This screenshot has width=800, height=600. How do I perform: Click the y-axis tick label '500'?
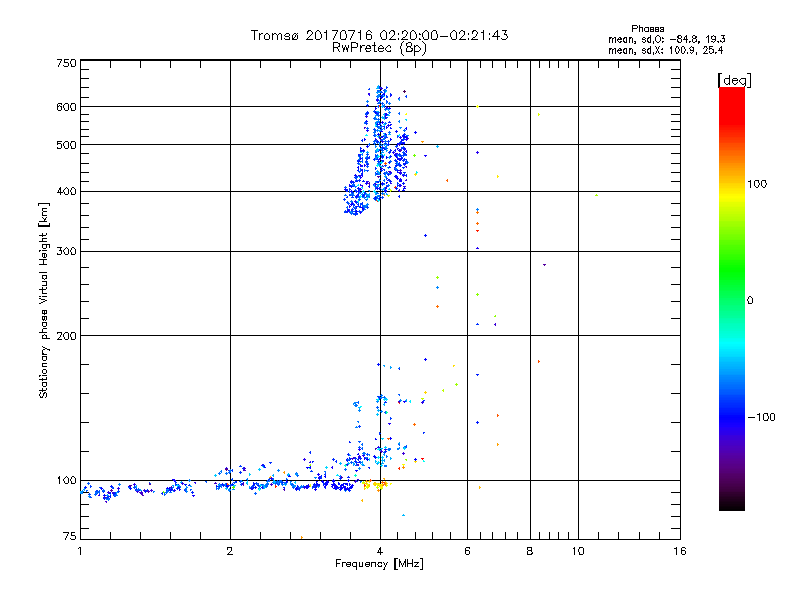[66, 145]
